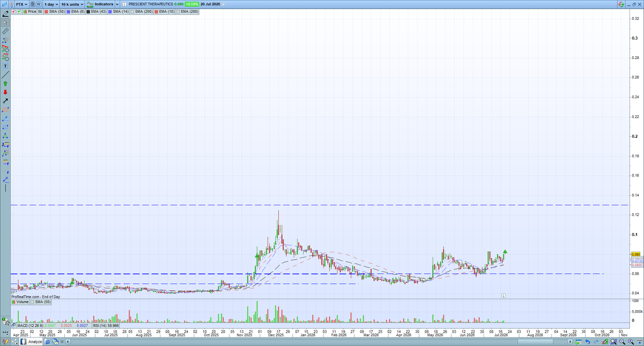Open the 1 day timeframe dropdown

pyautogui.click(x=51, y=4)
